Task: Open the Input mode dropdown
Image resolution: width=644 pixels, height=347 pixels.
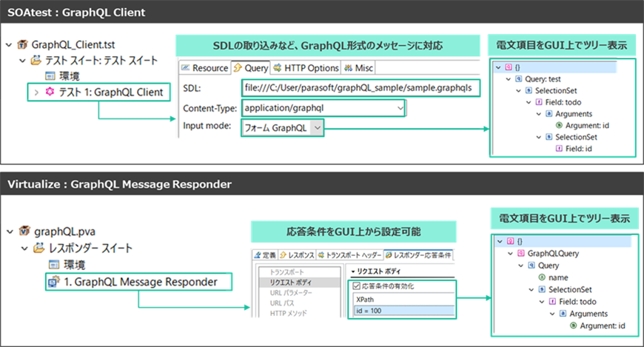Action: click(316, 127)
